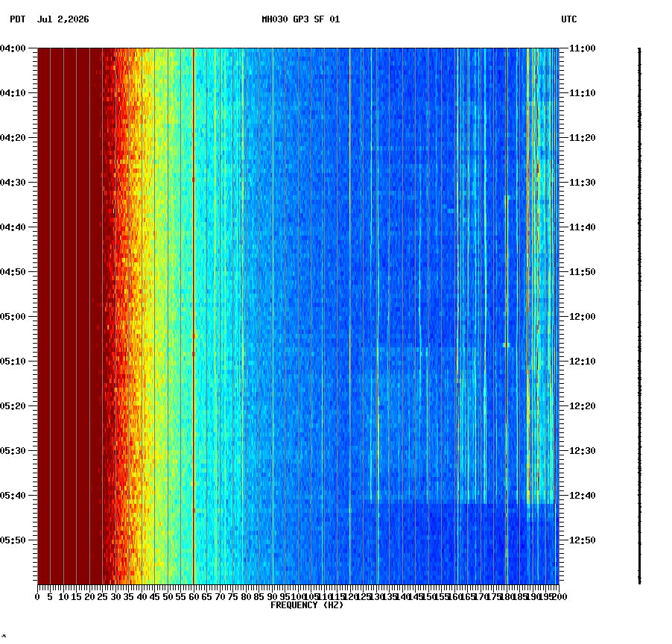Click the 45 Hz frequency axis label
672x644 pixels.
(155, 597)
